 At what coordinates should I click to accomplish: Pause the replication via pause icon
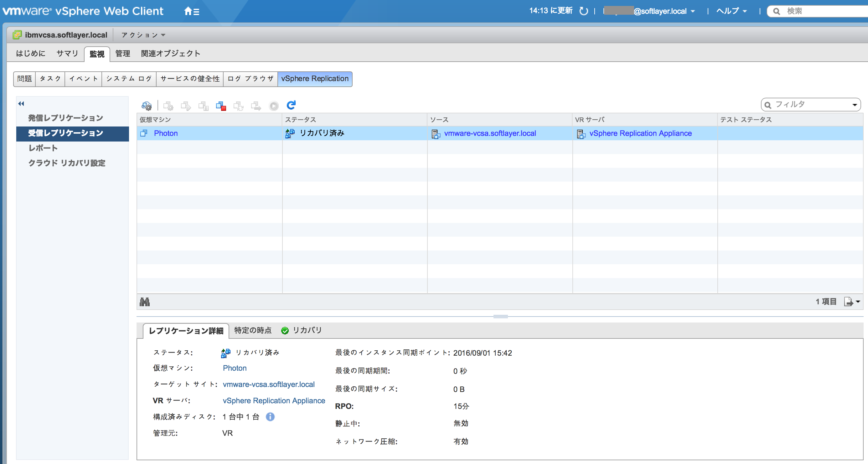point(204,106)
